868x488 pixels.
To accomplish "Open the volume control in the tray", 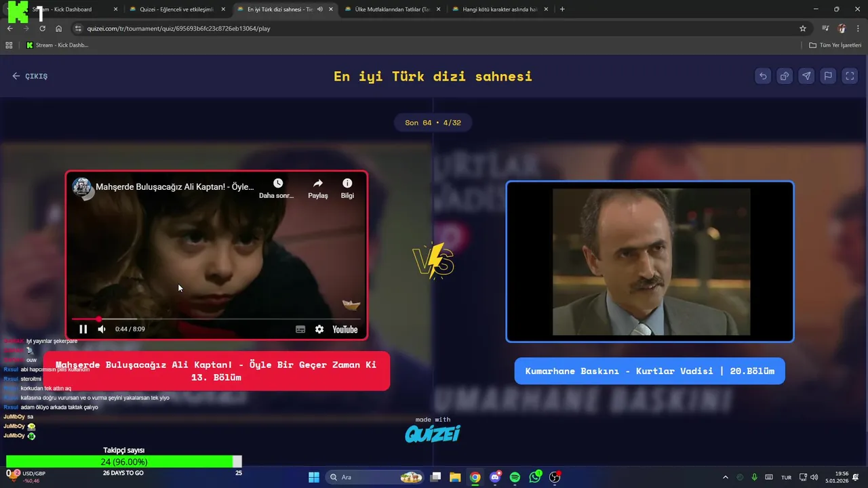I will coord(814,477).
